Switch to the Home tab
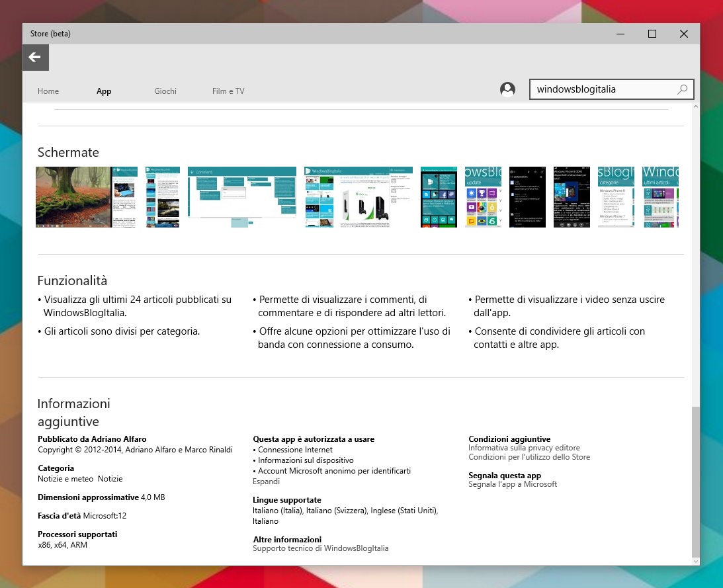 click(48, 91)
